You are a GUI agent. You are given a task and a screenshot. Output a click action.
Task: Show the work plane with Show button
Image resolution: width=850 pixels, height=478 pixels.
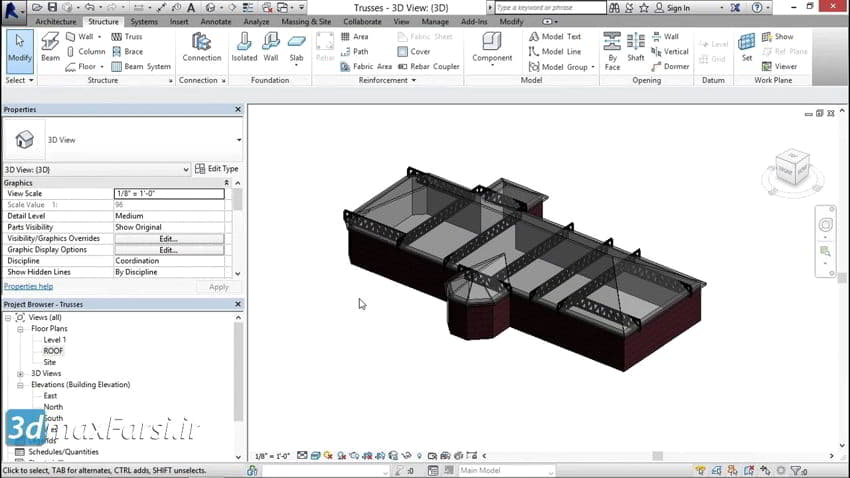[776, 37]
